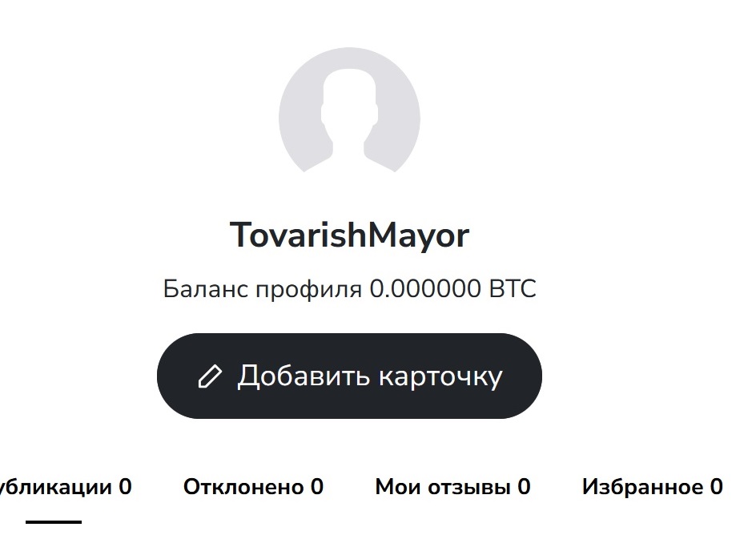Click the Баланс профиля label
The height and width of the screenshot is (539, 756).
click(x=263, y=288)
